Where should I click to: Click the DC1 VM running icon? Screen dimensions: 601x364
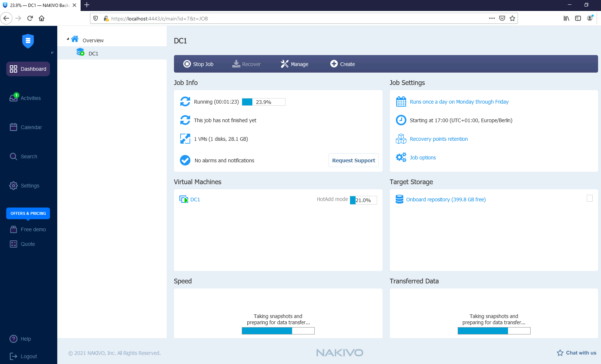[x=184, y=200]
